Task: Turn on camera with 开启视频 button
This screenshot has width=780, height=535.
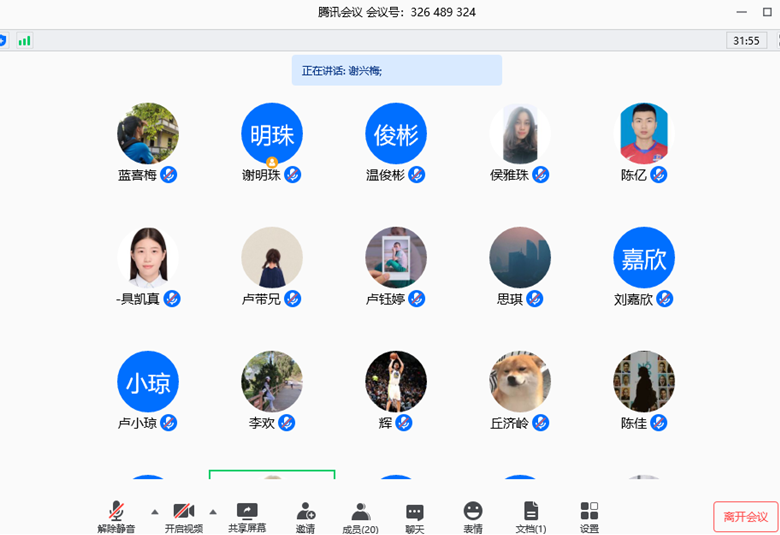Action: 183,516
